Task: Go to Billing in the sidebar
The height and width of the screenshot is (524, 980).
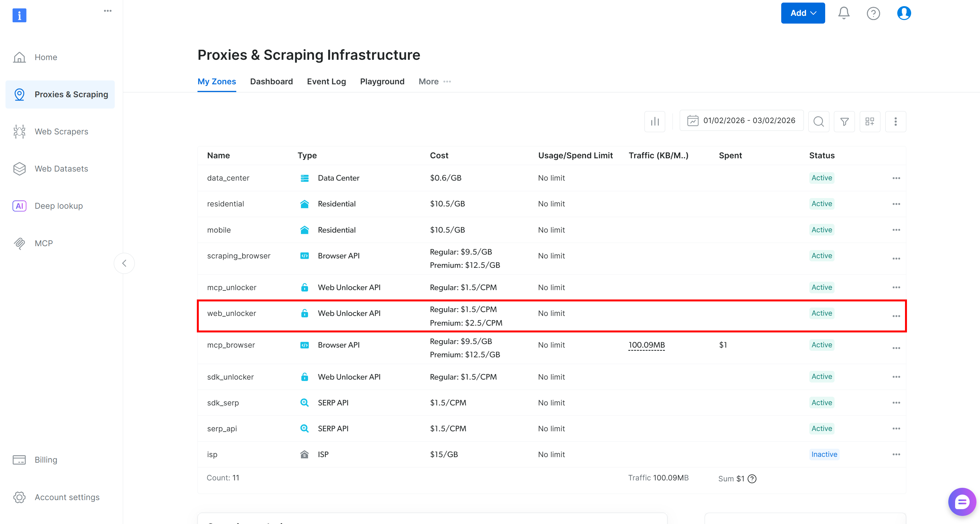Action: pos(46,459)
